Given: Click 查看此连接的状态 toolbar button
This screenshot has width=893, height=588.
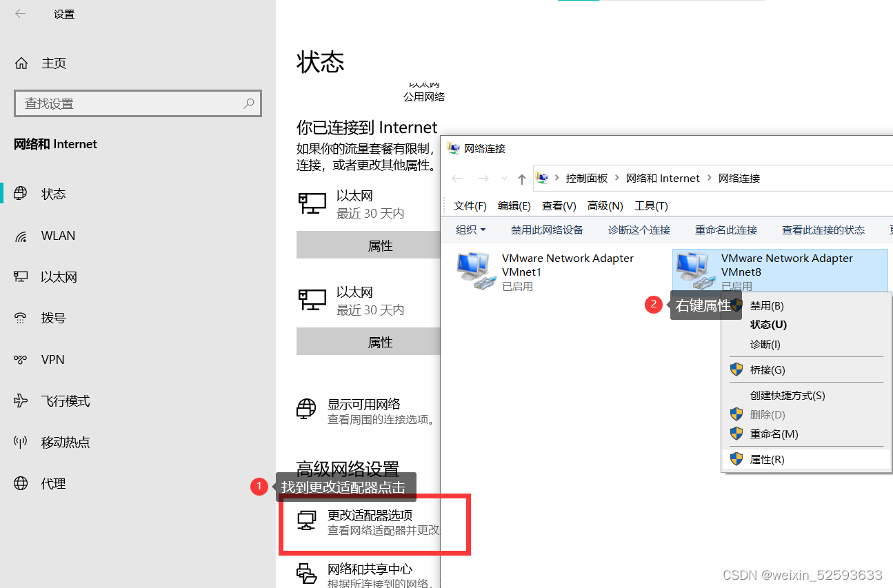Looking at the screenshot, I should pos(823,230).
